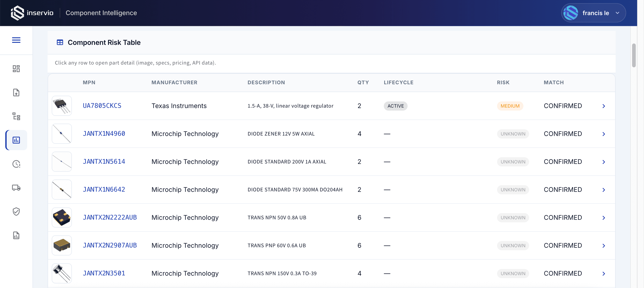Open UA7805CKCS row detail chevron
Screen dimensions: 644x288
coord(604,106)
